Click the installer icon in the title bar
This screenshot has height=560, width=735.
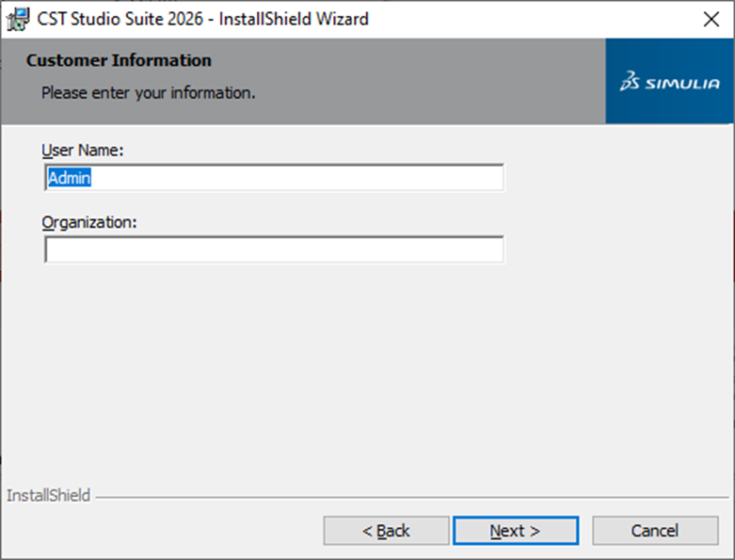tap(18, 19)
